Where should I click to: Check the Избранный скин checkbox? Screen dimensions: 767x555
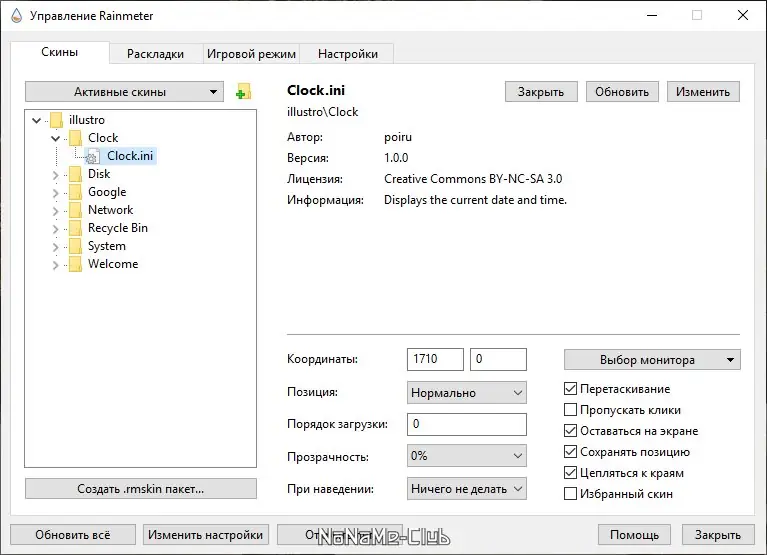[571, 493]
